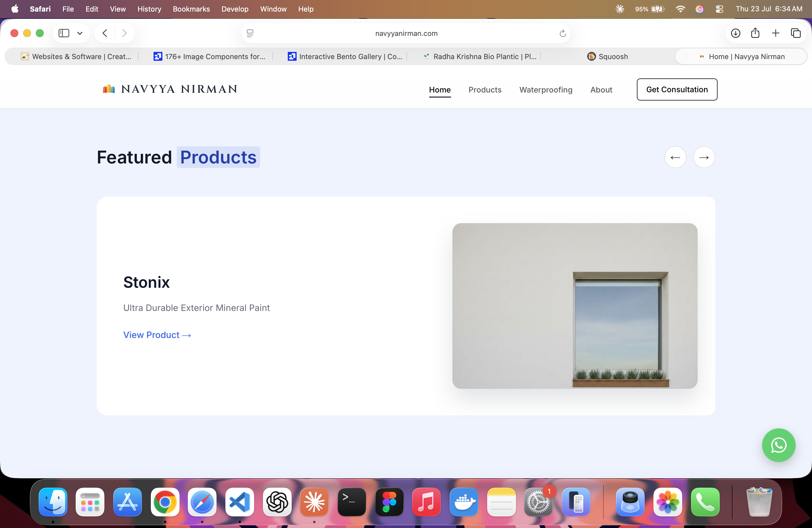Click the navyyanirman.com address field
Viewport: 812px width, 528px height.
coord(406,33)
